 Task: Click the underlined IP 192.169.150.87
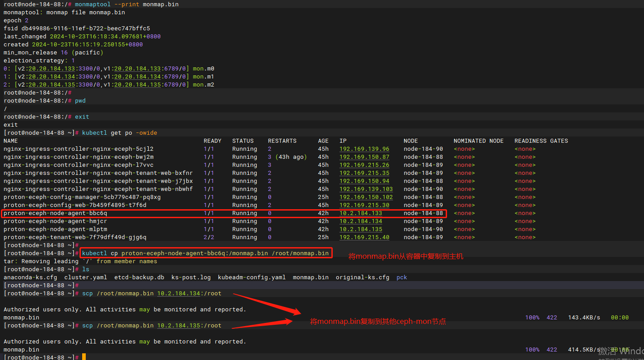tap(364, 157)
